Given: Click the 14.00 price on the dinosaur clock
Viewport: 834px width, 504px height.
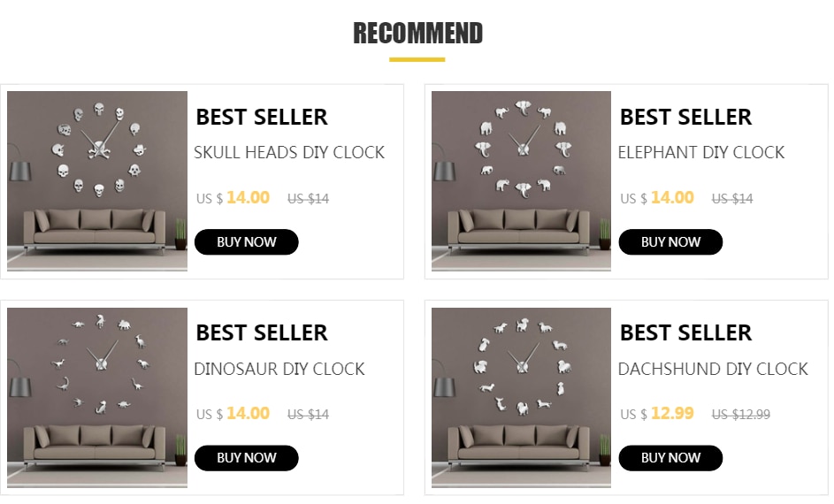Looking at the screenshot, I should pos(248,413).
